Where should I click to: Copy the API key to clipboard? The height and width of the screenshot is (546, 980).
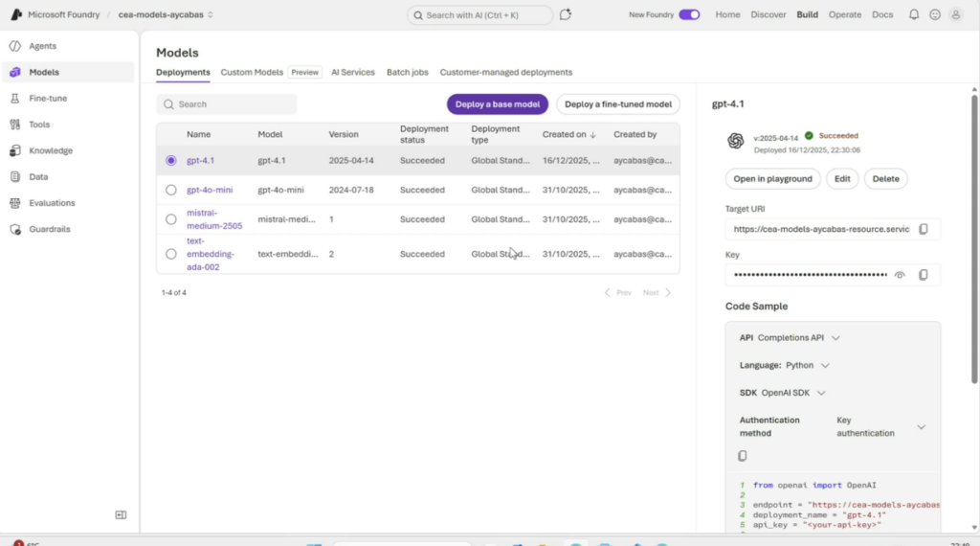coord(924,275)
